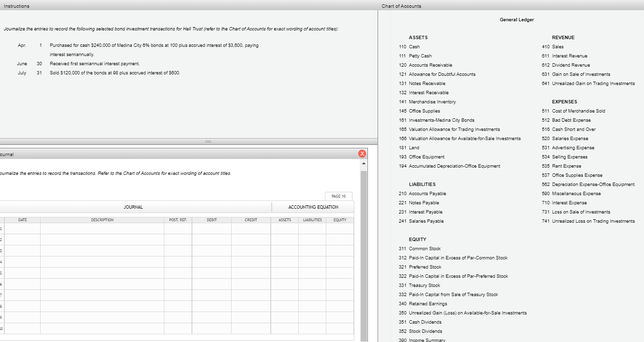Close the Journal panel with red X

tap(362, 154)
